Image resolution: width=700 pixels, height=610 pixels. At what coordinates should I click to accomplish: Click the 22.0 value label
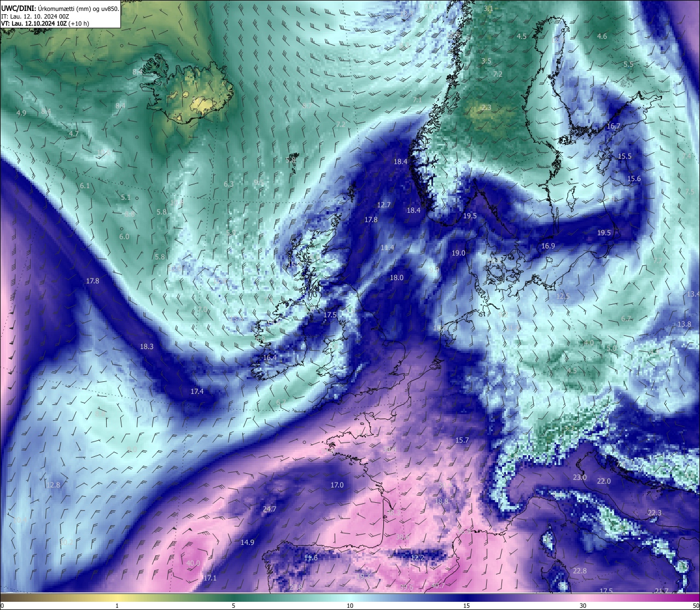coord(604,481)
